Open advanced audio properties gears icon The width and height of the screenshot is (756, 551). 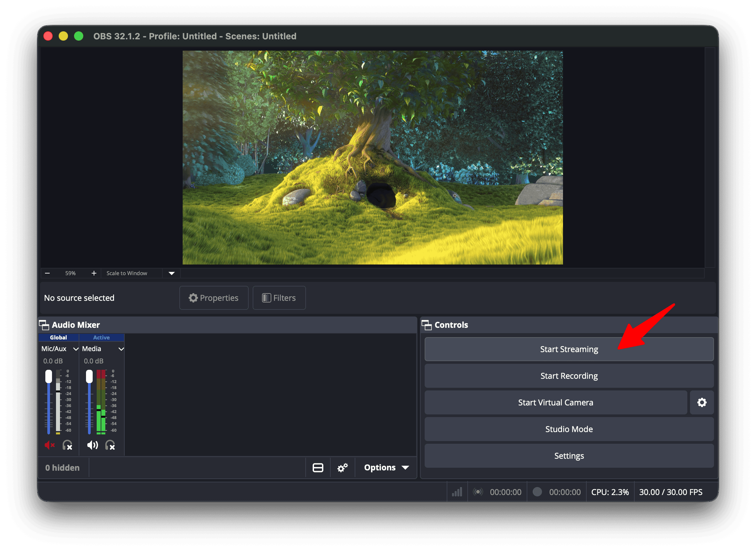click(x=342, y=468)
